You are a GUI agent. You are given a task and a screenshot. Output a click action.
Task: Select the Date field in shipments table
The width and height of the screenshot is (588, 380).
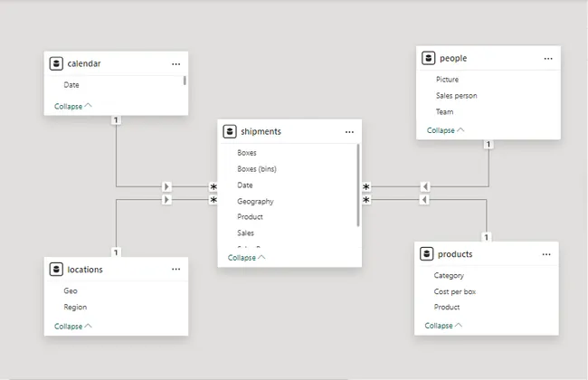click(245, 185)
